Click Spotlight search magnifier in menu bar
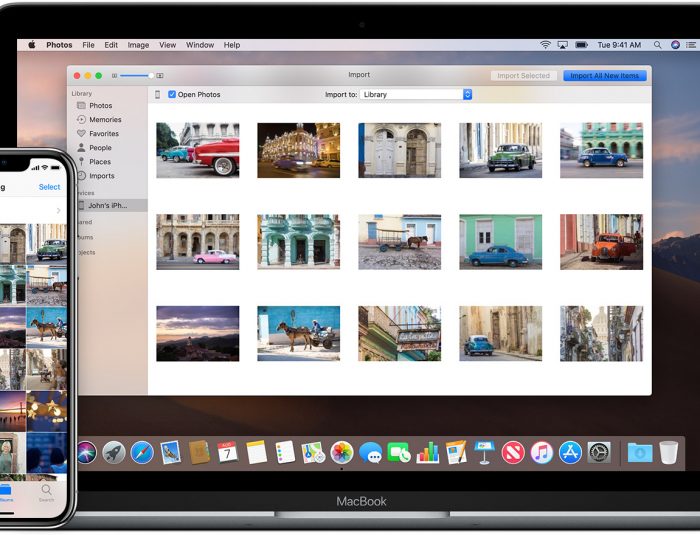This screenshot has width=700, height=535. click(658, 45)
